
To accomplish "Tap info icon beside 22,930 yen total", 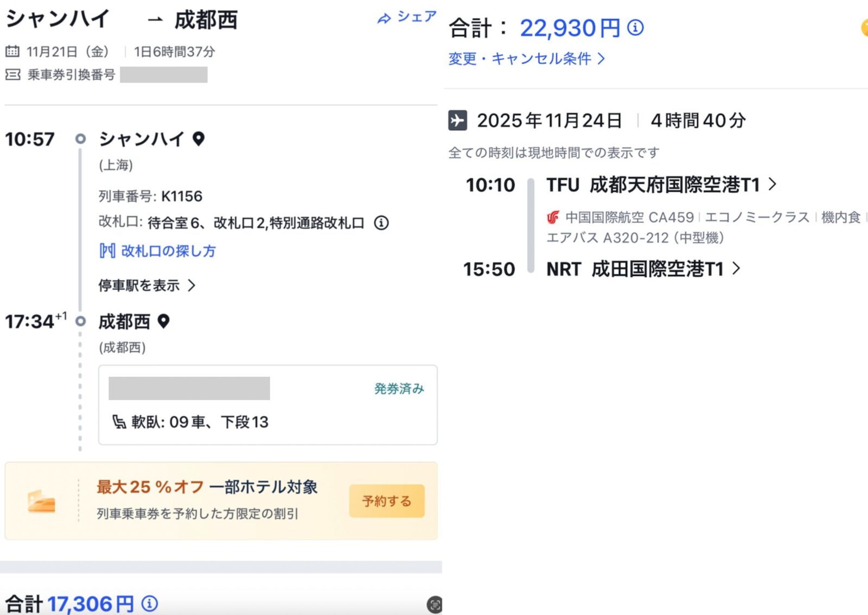I will coord(635,27).
